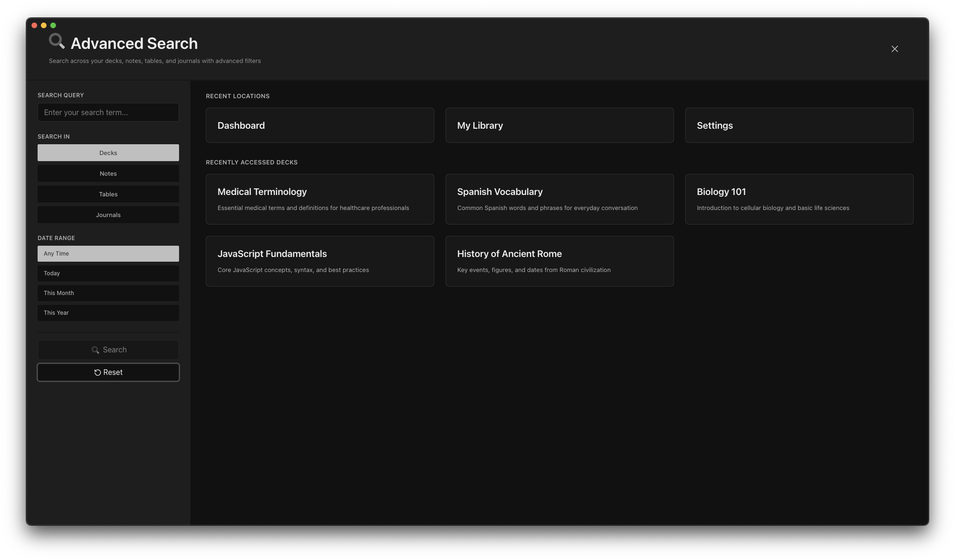Select Decks under Search In

click(108, 153)
